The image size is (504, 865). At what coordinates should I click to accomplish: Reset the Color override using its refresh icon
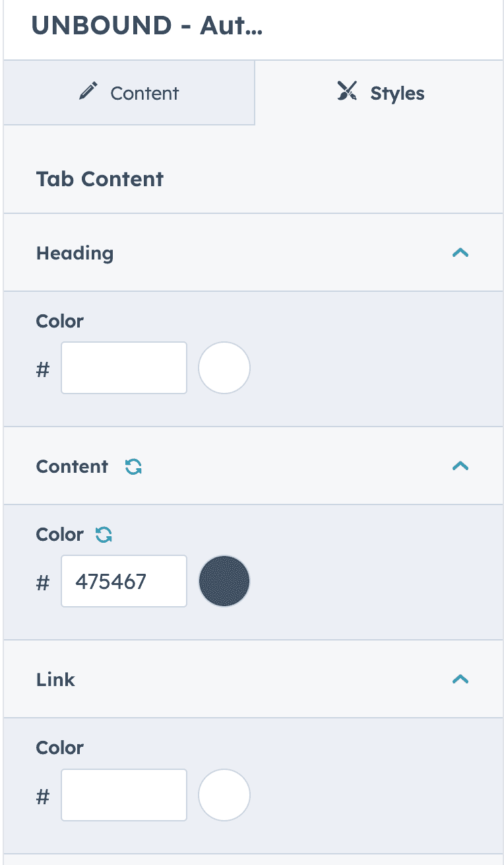point(104,534)
